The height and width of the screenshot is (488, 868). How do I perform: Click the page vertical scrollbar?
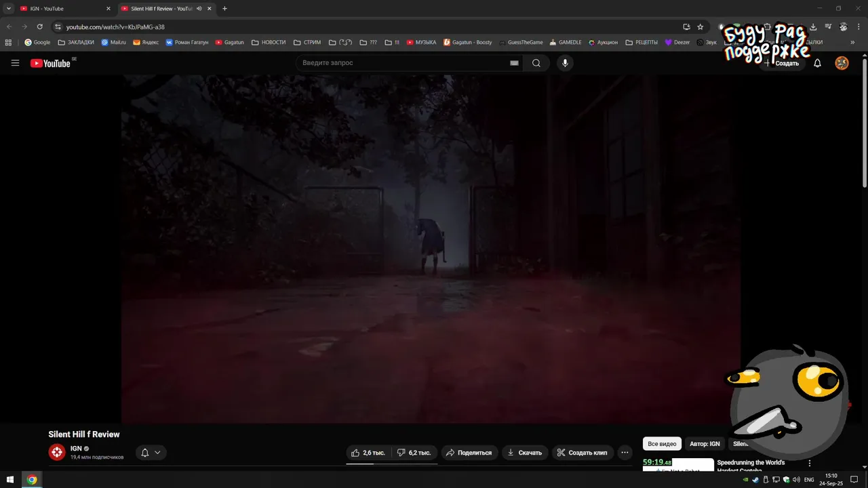[x=865, y=122]
